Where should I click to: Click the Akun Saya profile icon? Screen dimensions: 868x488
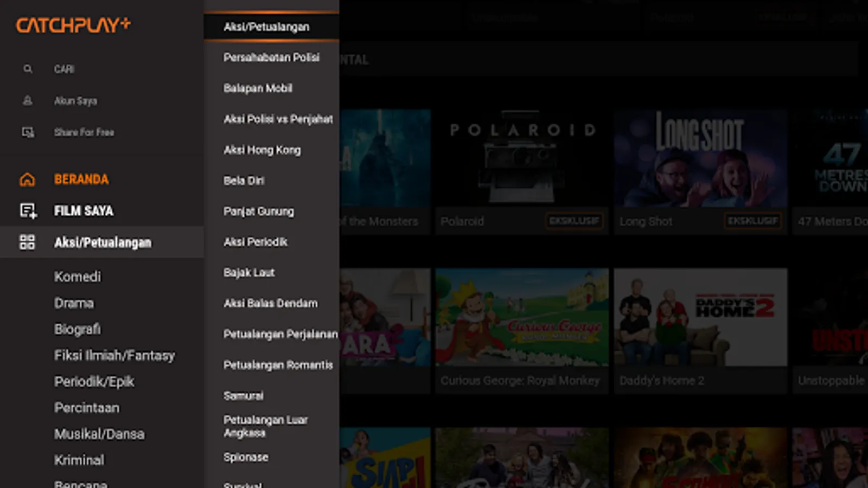click(x=28, y=100)
